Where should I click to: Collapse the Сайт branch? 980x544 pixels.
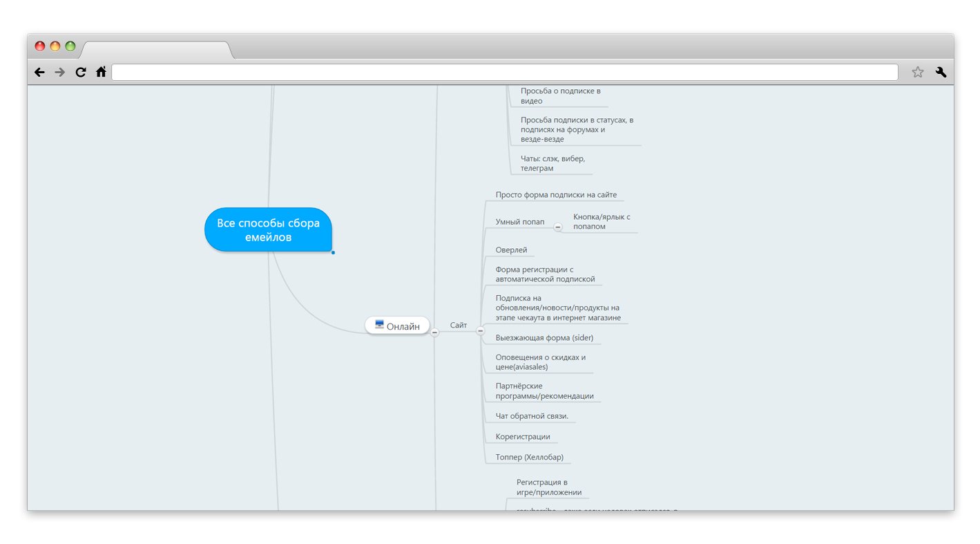point(480,331)
